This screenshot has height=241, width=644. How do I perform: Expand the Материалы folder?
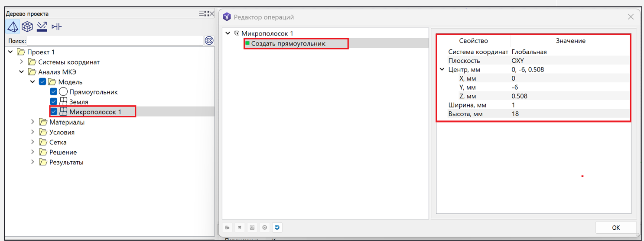33,122
